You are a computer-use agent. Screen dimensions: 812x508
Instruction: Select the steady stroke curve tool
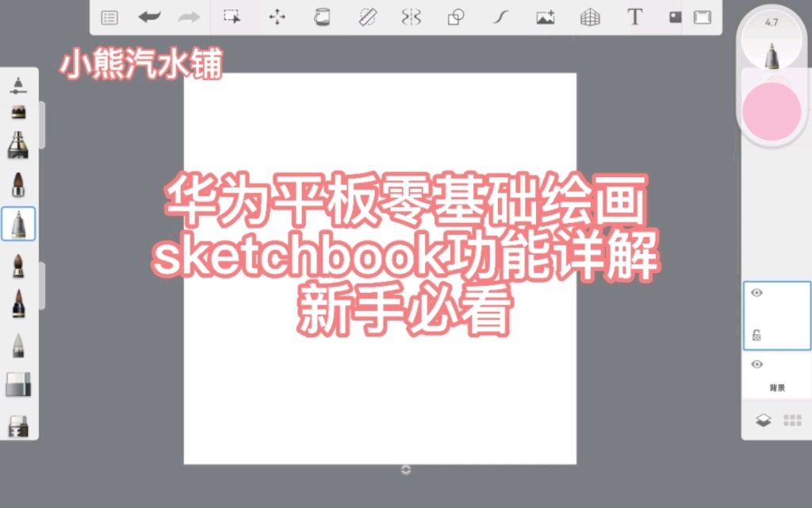[500, 17]
